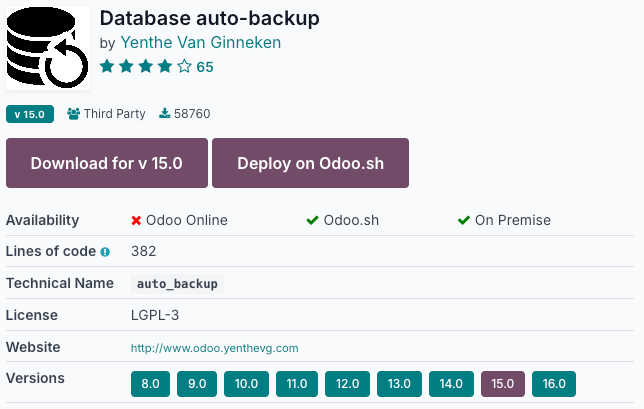Viewport: 644px width, 409px height.
Task: Switch to version 12.0
Action: tap(347, 384)
